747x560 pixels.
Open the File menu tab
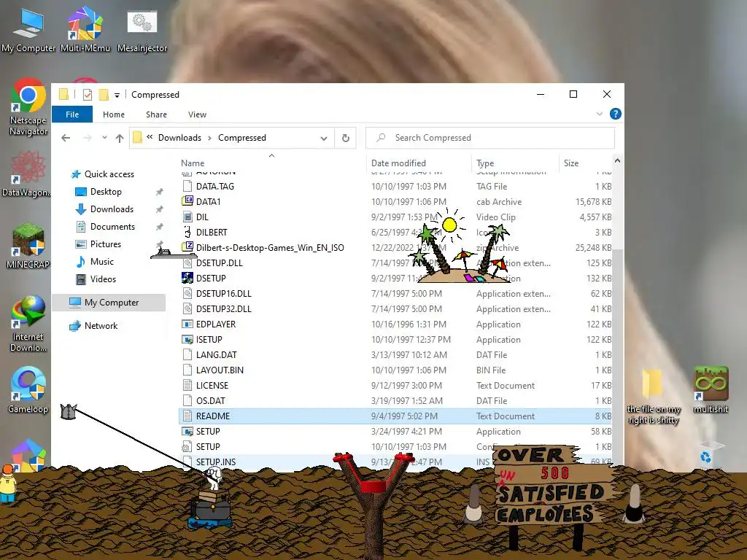click(72, 114)
